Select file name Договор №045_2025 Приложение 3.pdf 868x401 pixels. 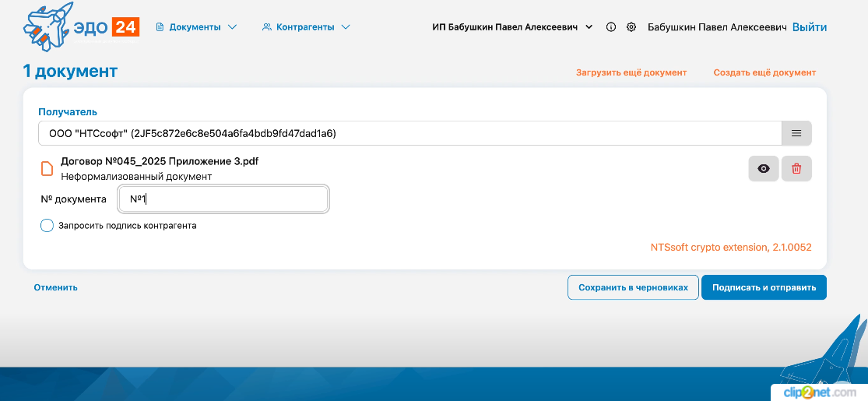point(160,162)
